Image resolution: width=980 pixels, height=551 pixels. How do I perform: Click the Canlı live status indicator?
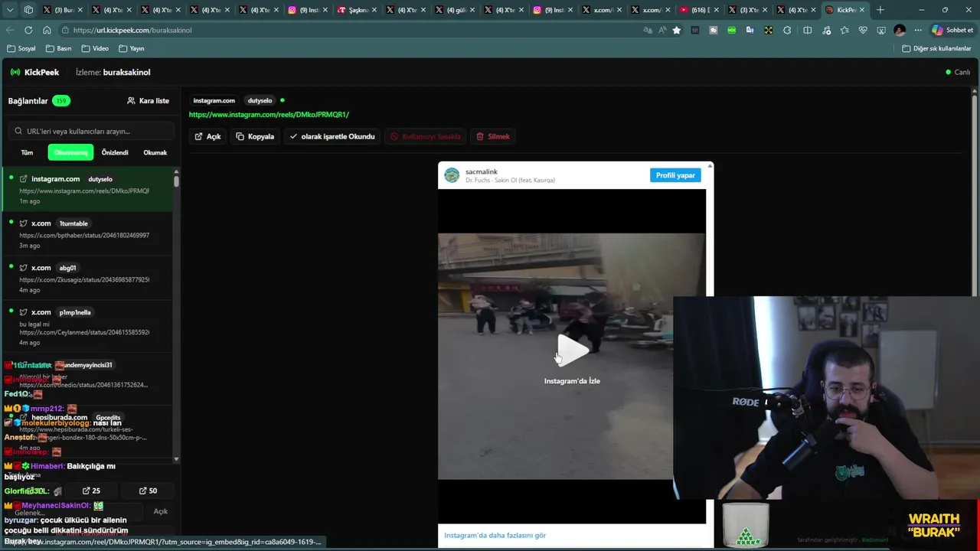(958, 72)
